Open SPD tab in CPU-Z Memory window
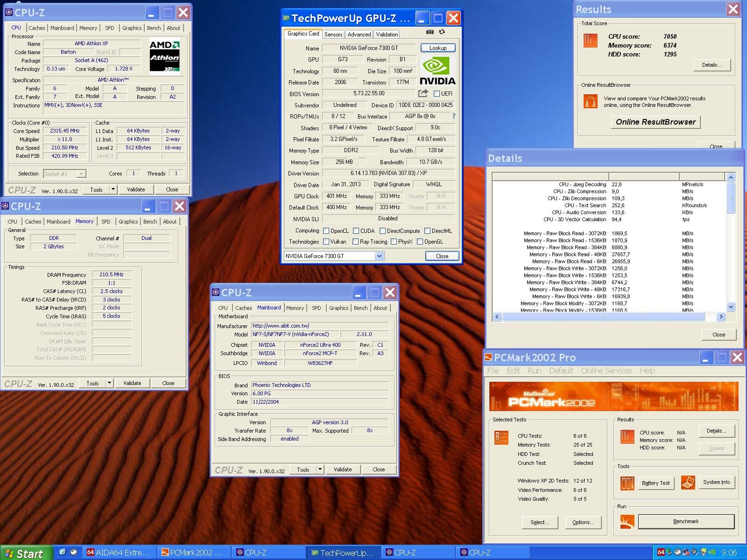This screenshot has width=747, height=560. point(106,222)
